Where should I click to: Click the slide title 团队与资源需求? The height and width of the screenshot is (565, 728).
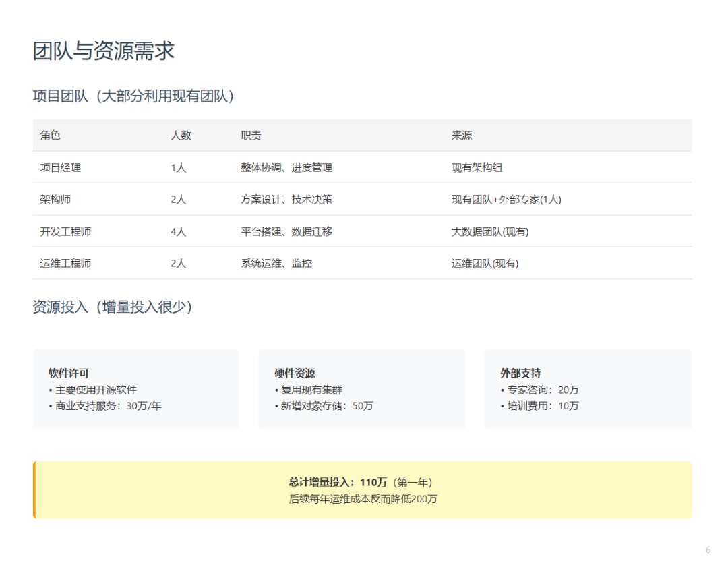tap(104, 51)
